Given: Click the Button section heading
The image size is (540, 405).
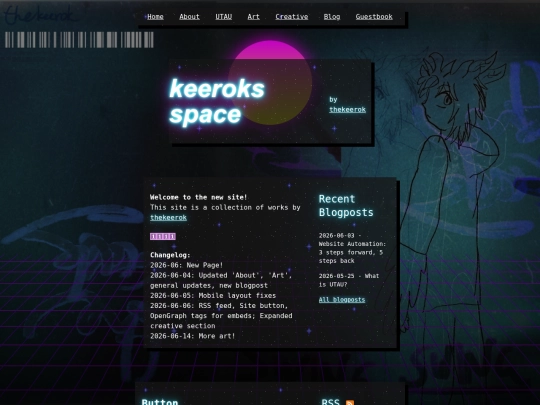Looking at the screenshot, I should [160, 402].
